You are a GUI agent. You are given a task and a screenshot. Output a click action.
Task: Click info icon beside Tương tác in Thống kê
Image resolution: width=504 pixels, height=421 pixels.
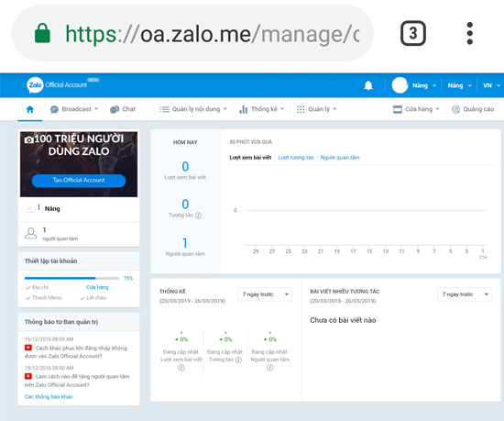click(238, 360)
